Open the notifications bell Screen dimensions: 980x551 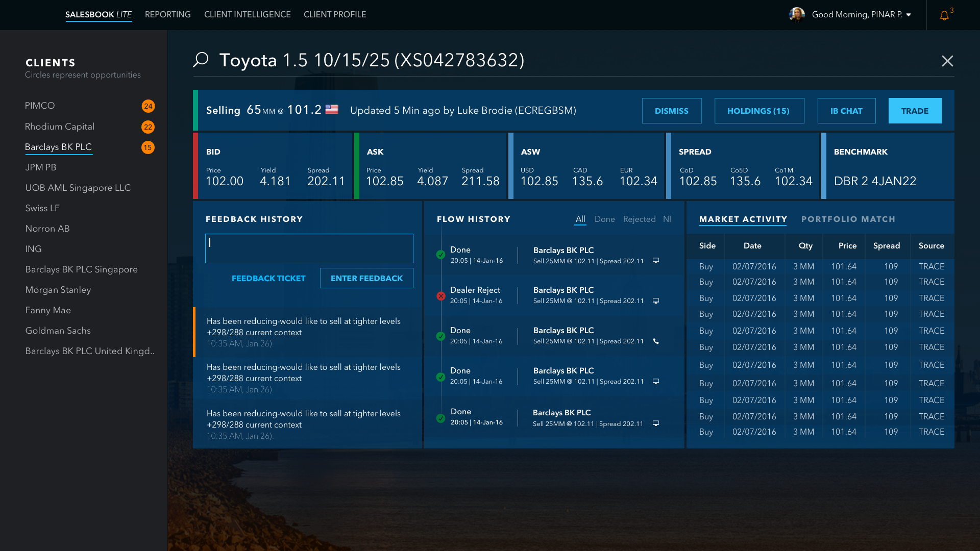(944, 15)
